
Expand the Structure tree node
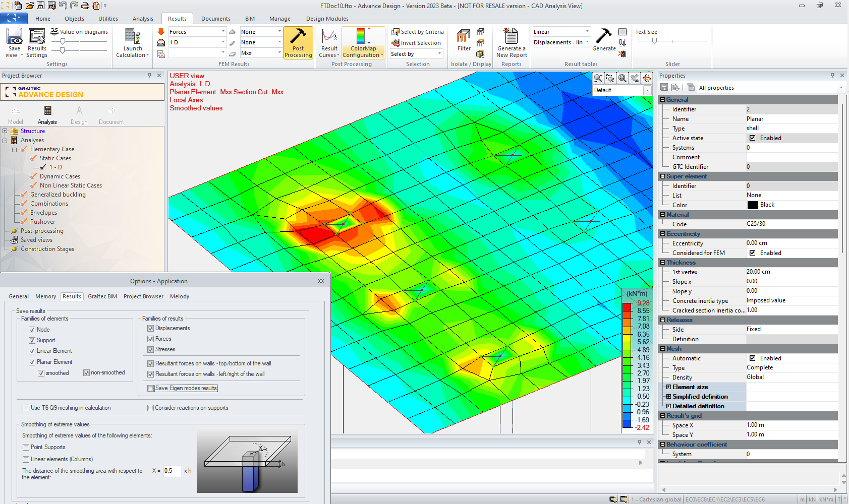(x=5, y=131)
